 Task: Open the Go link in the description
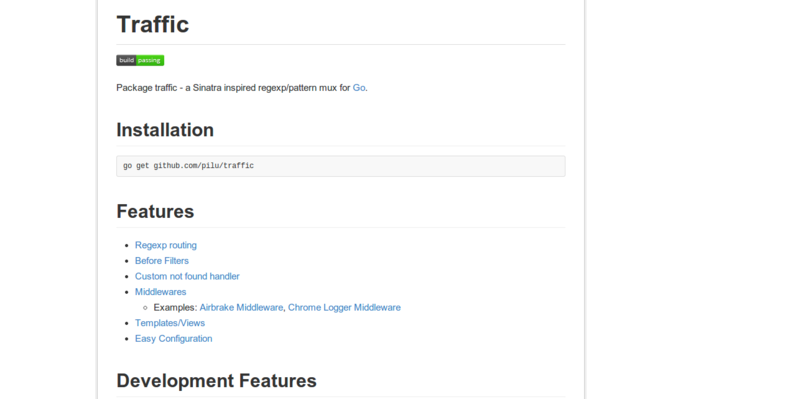pyautogui.click(x=359, y=88)
